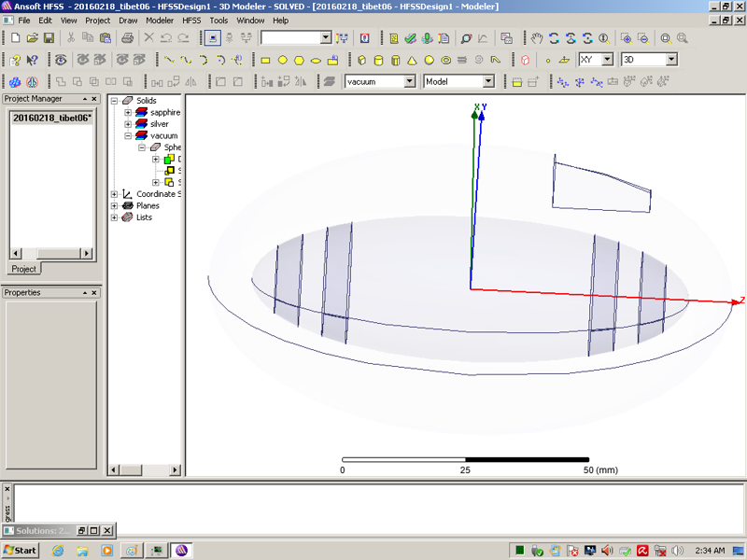Open the Modeler menu
This screenshot has height=560, width=747.
click(x=159, y=20)
